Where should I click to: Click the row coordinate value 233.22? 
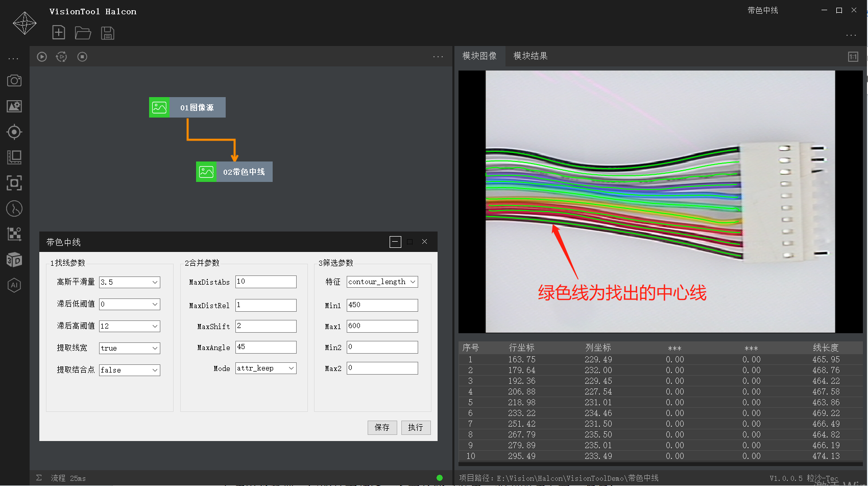521,413
